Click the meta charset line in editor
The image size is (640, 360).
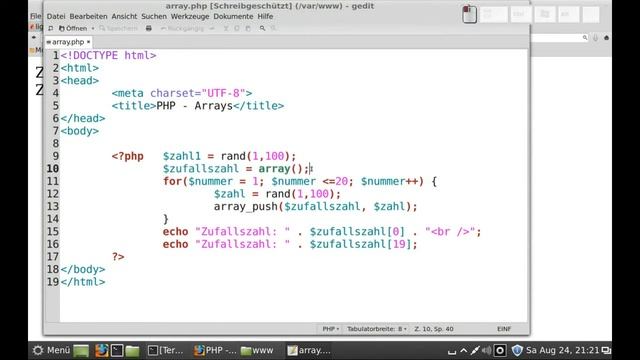182,93
